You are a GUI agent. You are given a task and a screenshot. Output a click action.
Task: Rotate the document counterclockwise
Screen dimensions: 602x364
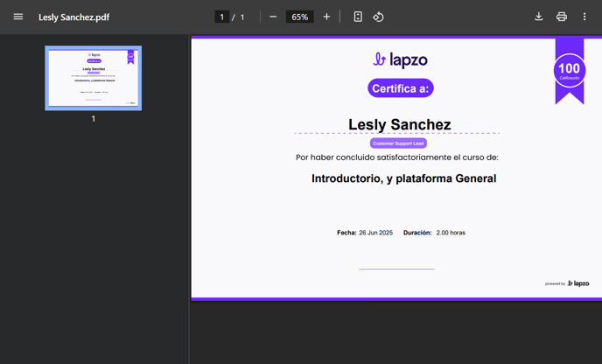coord(378,17)
